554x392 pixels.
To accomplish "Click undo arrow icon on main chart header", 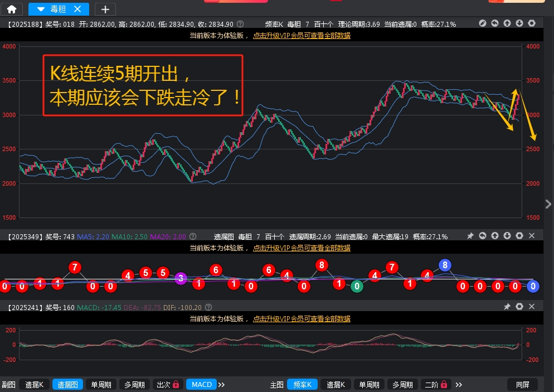I will (x=495, y=23).
